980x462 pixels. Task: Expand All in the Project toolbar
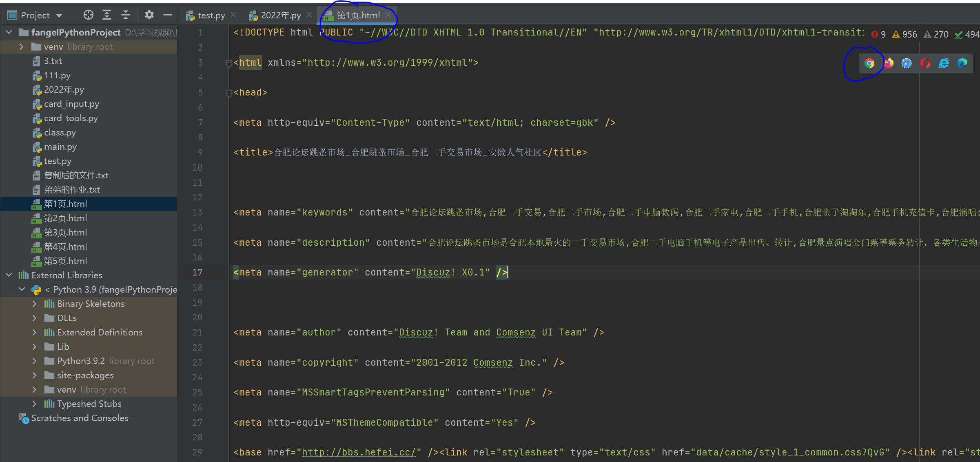point(106,15)
